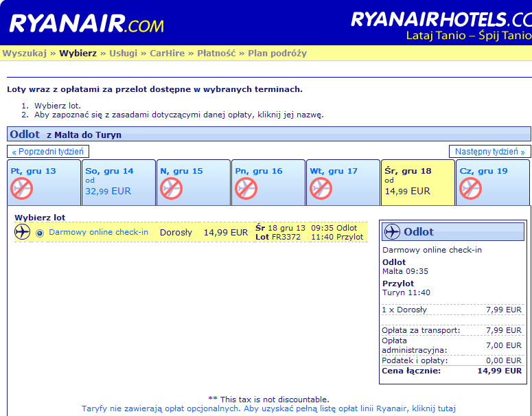Image resolution: width=532 pixels, height=416 pixels.
Task: Click 09:35 Odlot time in flight row
Action: (334, 228)
